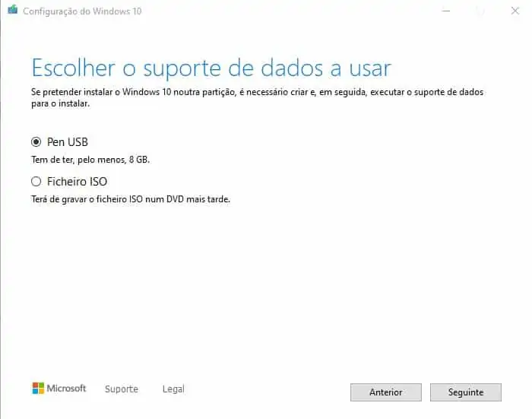Close the Windows 10 setup dialog
532x419 pixels.
point(515,11)
